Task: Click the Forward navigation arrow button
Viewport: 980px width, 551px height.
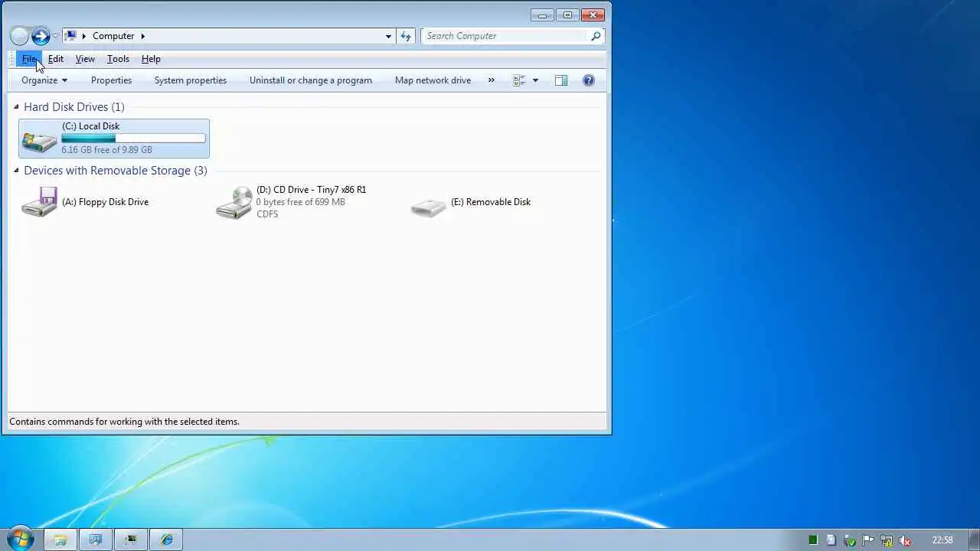Action: (41, 36)
